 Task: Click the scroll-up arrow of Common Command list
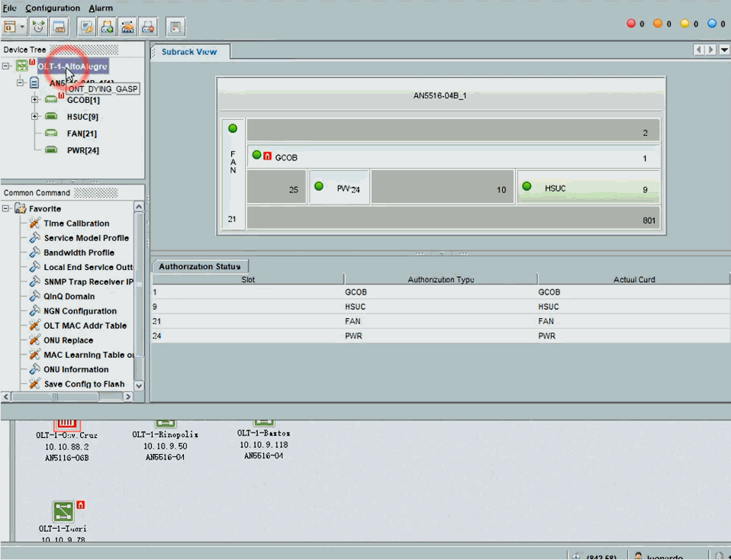[138, 207]
